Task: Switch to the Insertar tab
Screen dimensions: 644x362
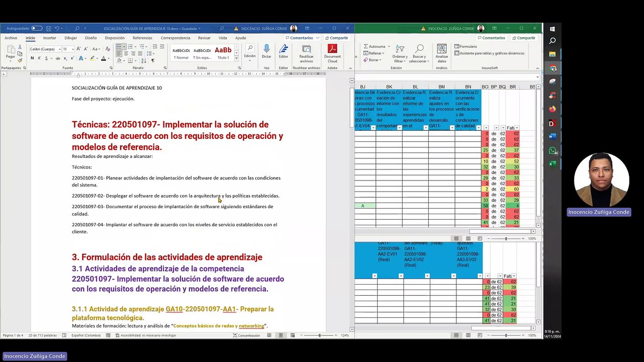Action: (49, 38)
